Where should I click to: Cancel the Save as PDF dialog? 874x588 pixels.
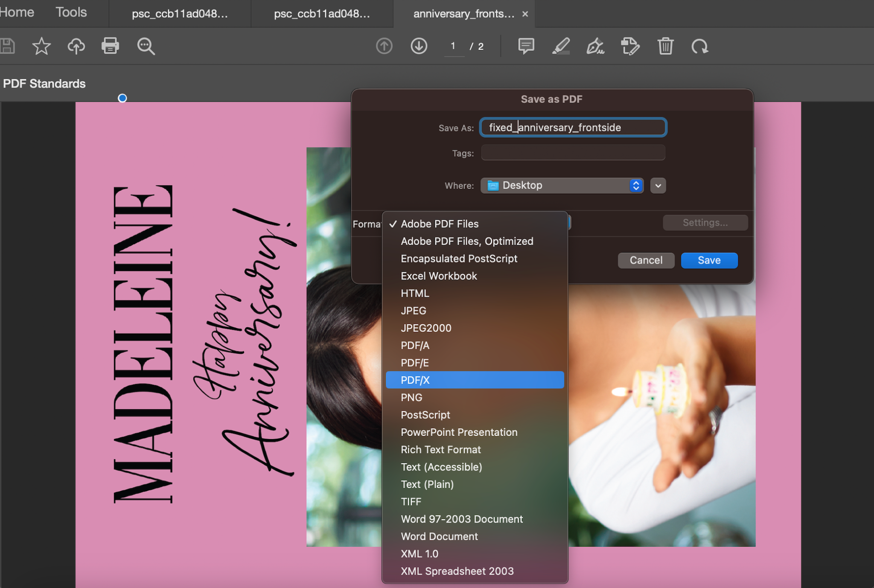point(646,260)
